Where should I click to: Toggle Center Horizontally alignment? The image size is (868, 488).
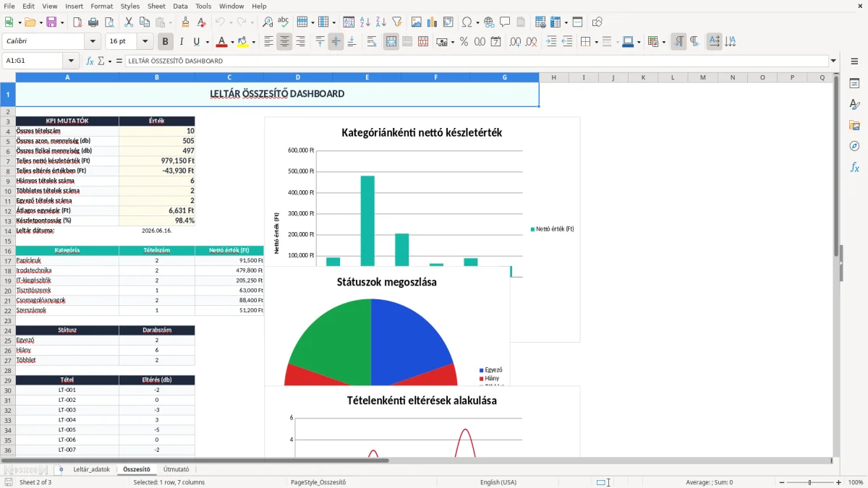click(x=284, y=42)
